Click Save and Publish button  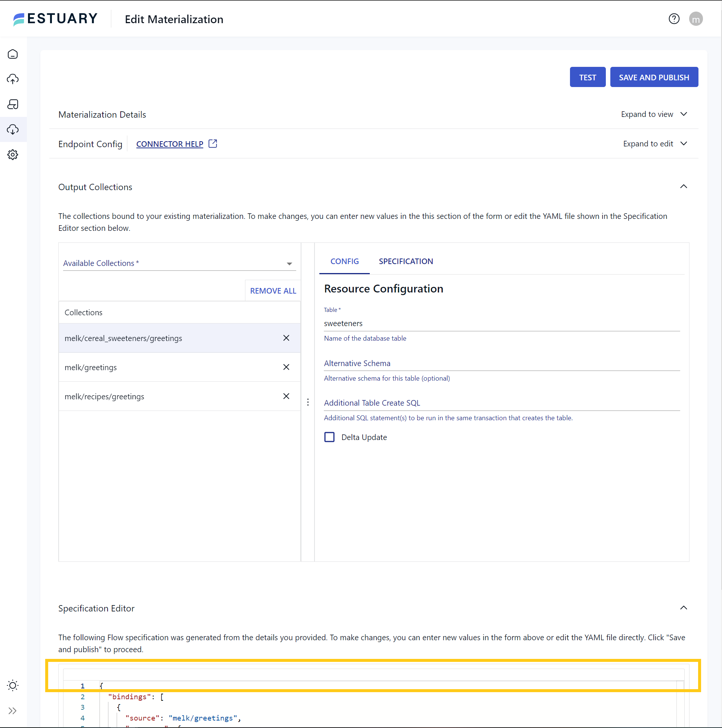tap(654, 77)
